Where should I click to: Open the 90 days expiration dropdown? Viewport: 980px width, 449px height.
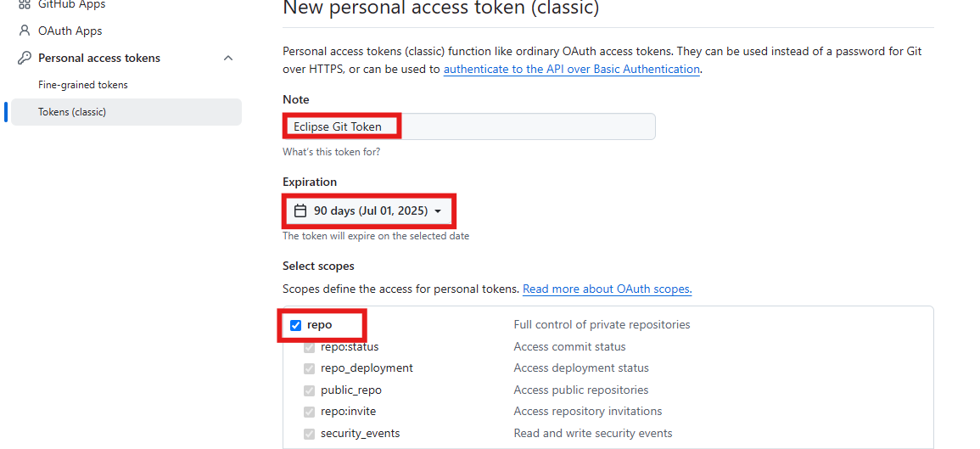tap(369, 210)
